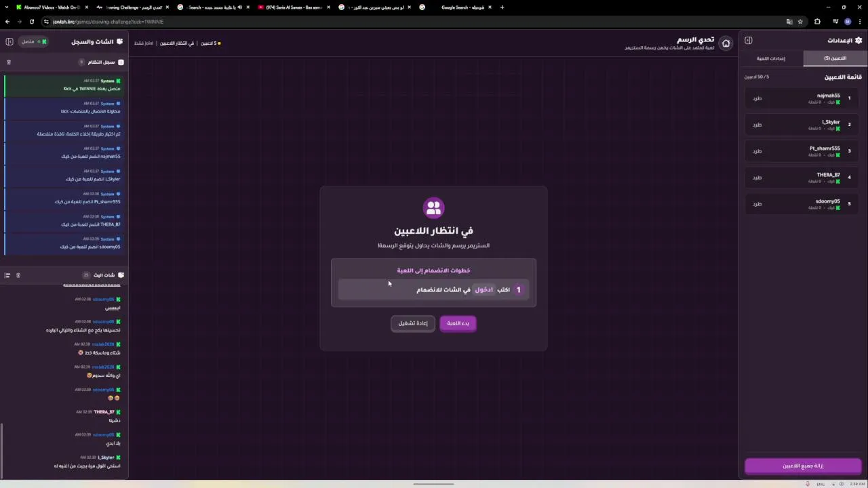
Task: Switch to the Players (5) tab
Action: point(835,58)
